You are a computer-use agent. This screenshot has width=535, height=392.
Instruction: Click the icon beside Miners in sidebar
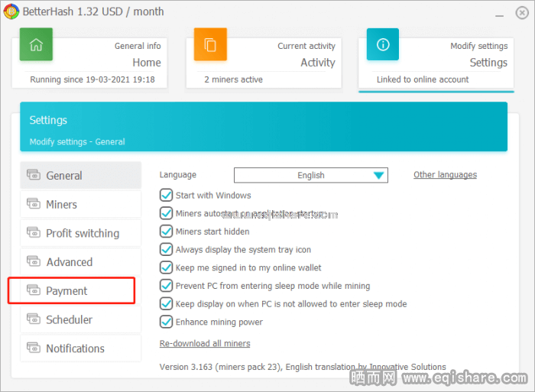(34, 204)
